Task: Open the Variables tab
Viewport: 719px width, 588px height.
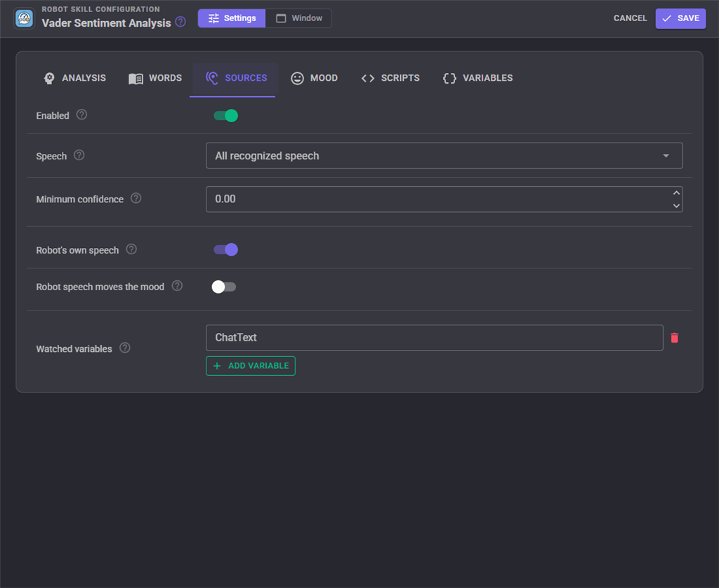Action: [x=477, y=78]
